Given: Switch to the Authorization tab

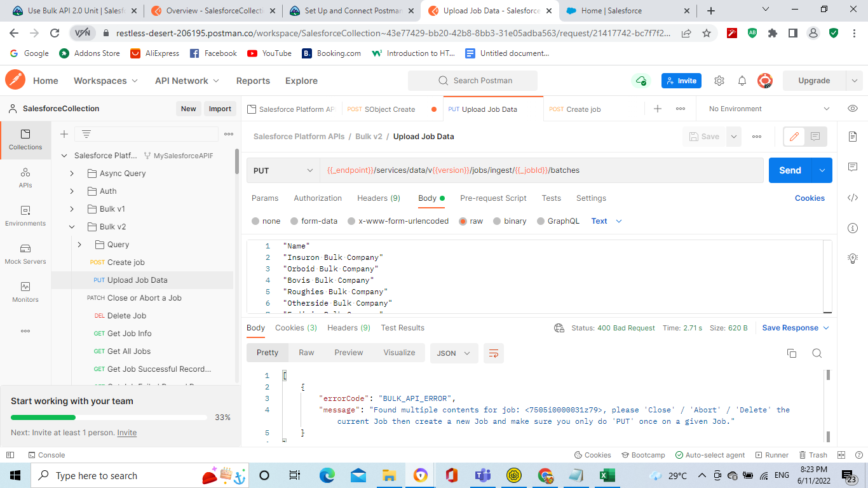Looking at the screenshot, I should [x=318, y=198].
